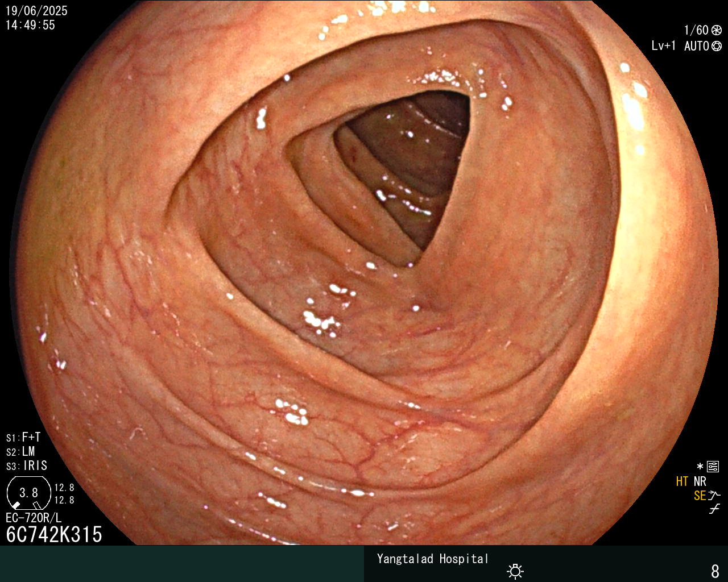728x582 pixels.
Task: Click the time 14:49:55
Action: pyautogui.click(x=30, y=25)
